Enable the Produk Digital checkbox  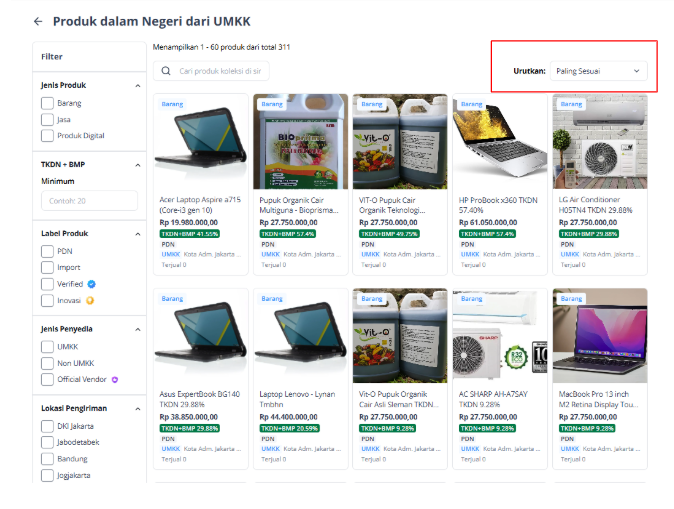[47, 136]
